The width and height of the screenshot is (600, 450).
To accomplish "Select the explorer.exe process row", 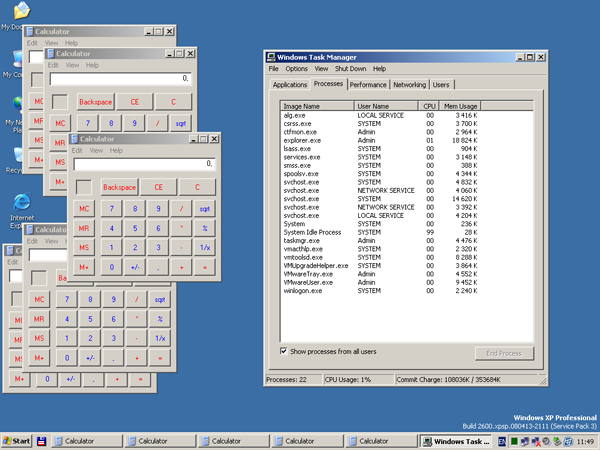I will pyautogui.click(x=381, y=140).
